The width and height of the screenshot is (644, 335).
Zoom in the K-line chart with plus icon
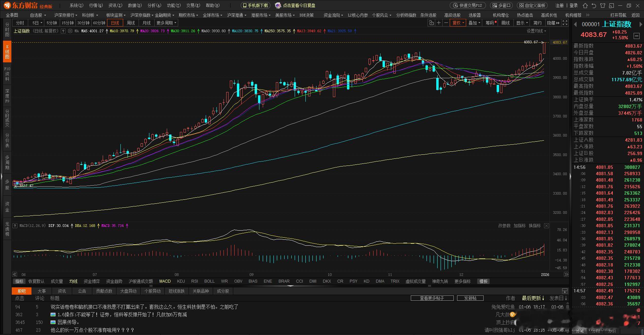tap(439, 23)
